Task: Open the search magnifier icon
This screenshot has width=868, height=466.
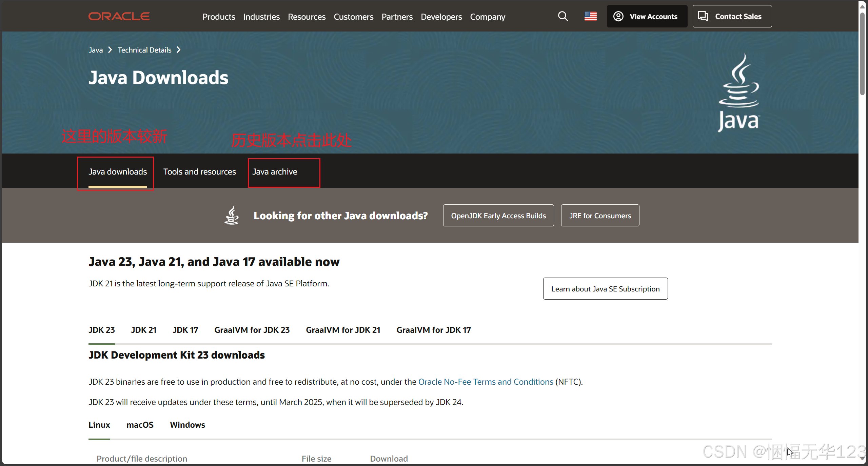Action: 563,16
